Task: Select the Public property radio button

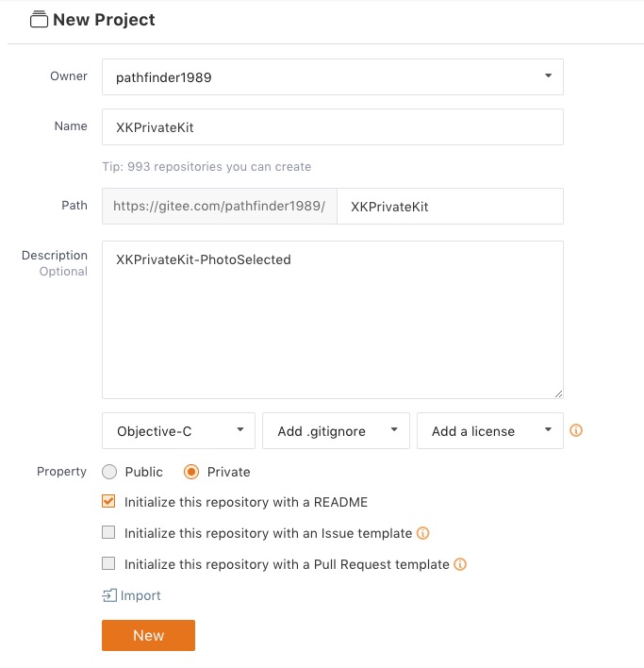Action: click(109, 472)
